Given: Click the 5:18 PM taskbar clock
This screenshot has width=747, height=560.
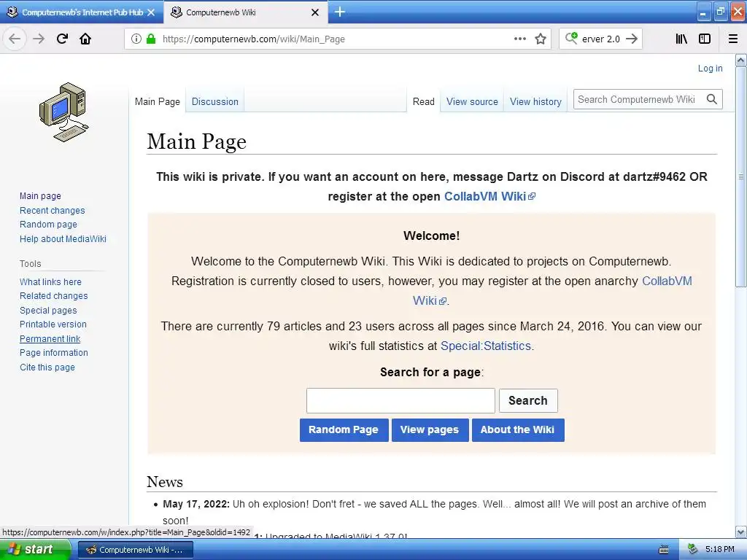Looking at the screenshot, I should point(719,550).
